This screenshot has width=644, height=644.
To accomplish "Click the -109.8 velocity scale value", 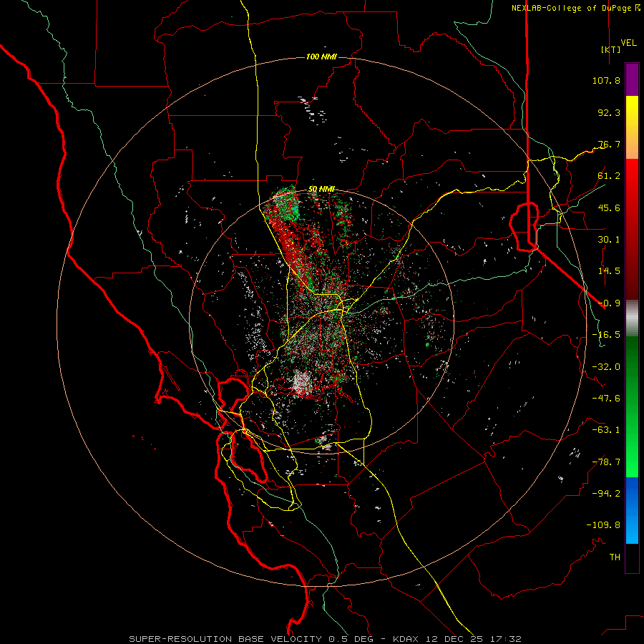I will click(603, 525).
